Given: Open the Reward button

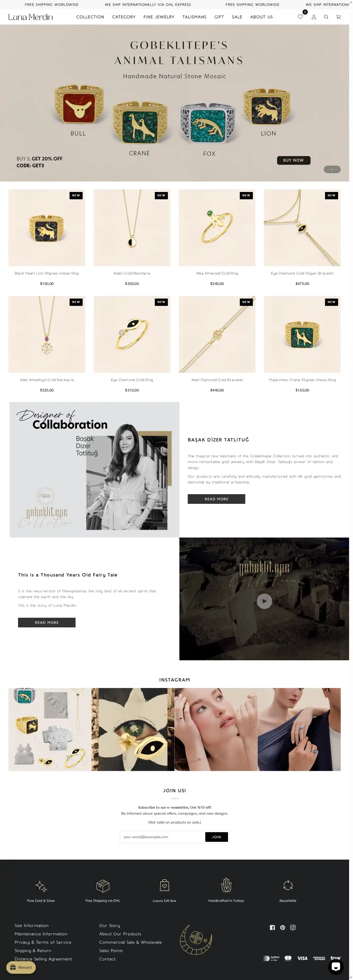Looking at the screenshot, I should point(21,967).
